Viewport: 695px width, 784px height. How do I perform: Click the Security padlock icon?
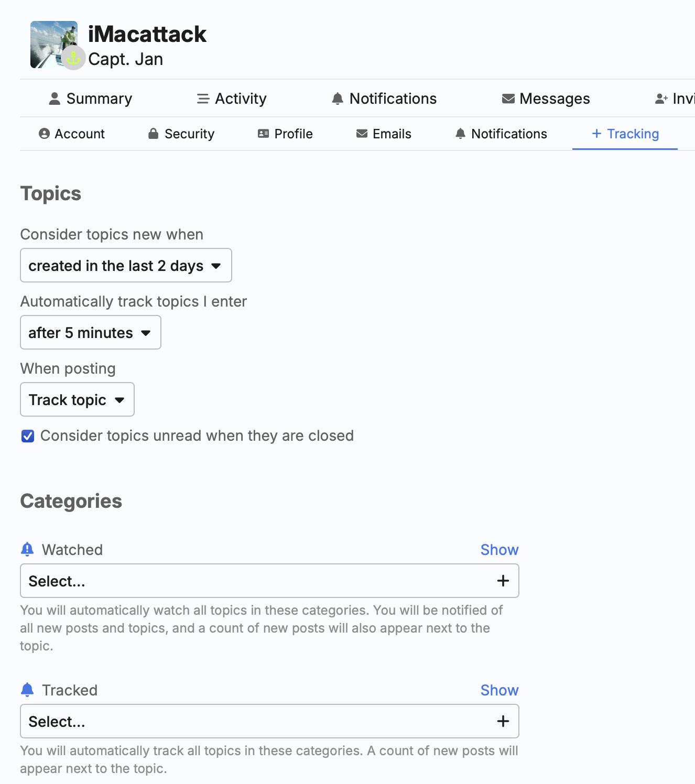click(x=153, y=134)
